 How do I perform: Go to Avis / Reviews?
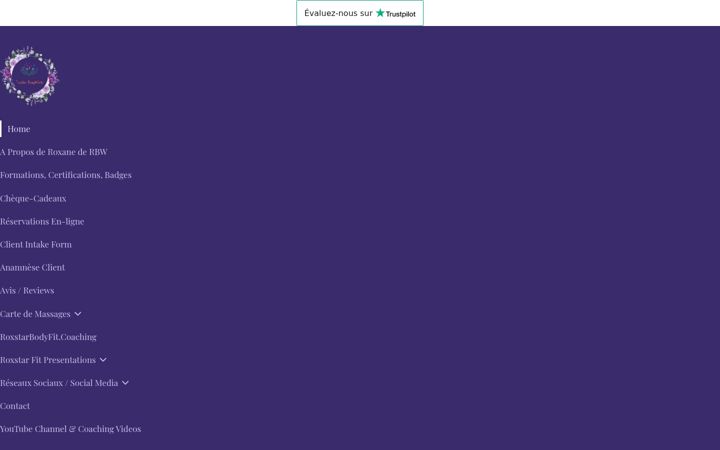coord(27,291)
